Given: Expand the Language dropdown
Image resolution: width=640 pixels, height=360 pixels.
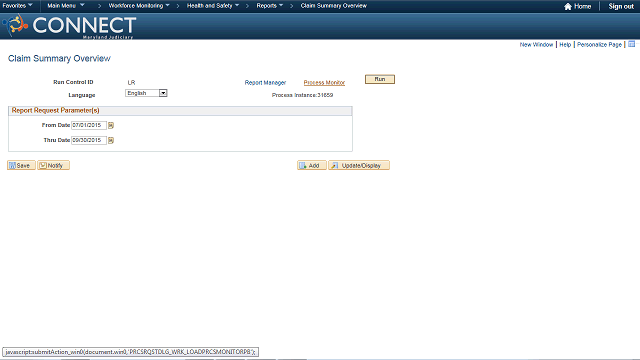Looking at the screenshot, I should coord(163,93).
